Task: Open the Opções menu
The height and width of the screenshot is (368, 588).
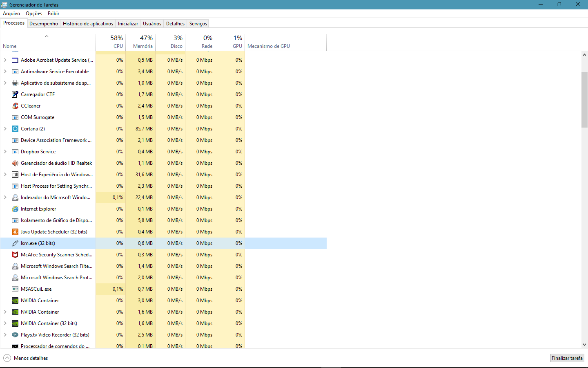Action: [x=34, y=13]
